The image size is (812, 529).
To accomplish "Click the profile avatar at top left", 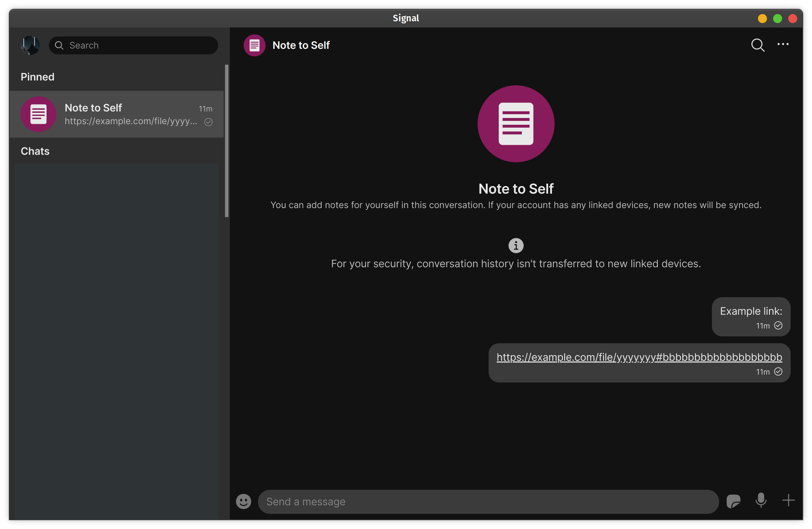I will pyautogui.click(x=30, y=45).
